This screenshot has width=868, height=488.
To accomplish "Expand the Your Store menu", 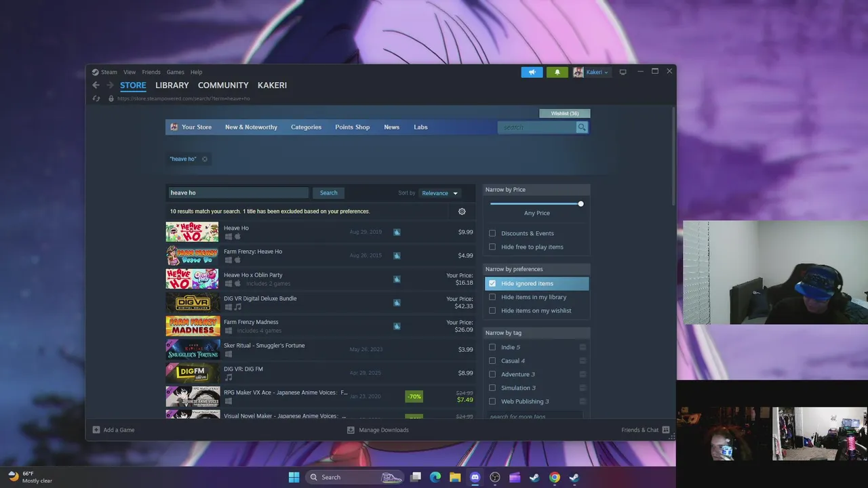I will (x=197, y=127).
